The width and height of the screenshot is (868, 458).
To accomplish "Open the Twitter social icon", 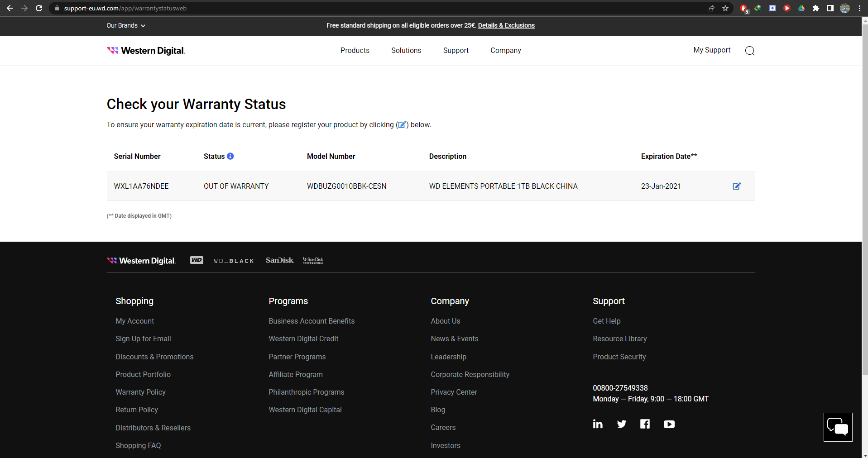I will (x=622, y=424).
